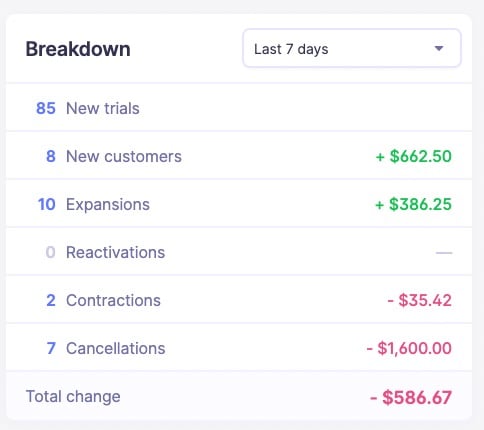Open the Contractions row
The image size is (484, 430).
pyautogui.click(x=239, y=300)
